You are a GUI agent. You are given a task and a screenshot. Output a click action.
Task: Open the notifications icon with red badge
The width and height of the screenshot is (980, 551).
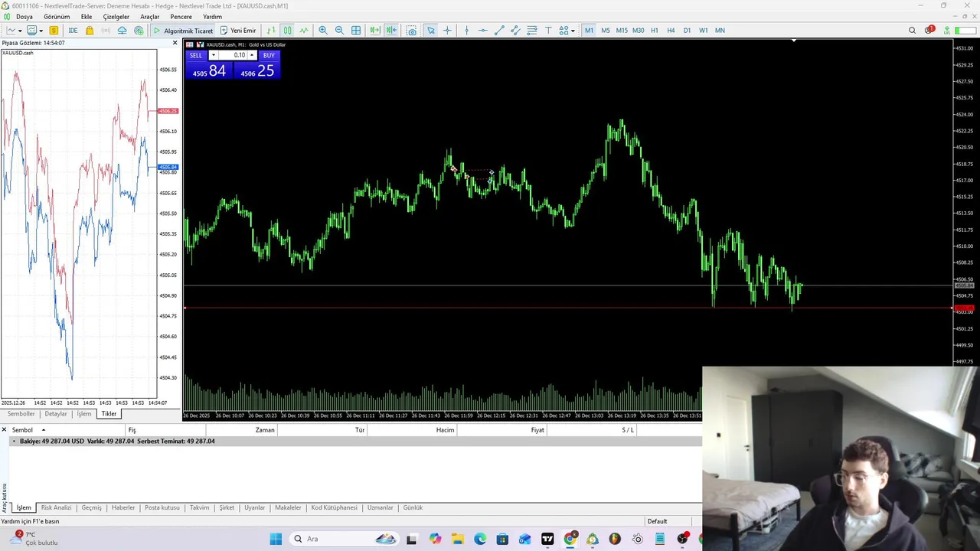click(929, 31)
